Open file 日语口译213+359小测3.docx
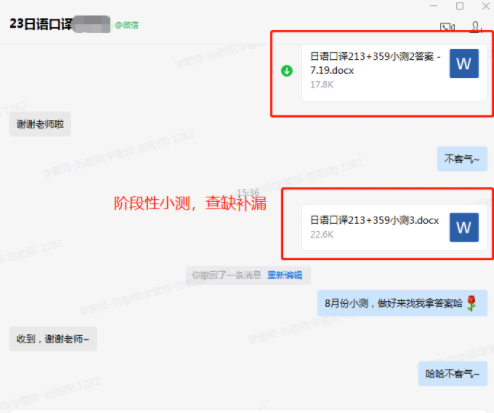The height and width of the screenshot is (413, 494). tap(394, 227)
